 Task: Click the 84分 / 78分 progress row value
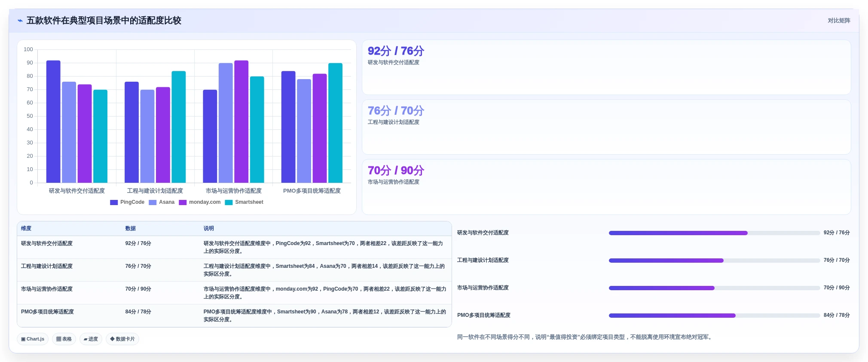(837, 315)
